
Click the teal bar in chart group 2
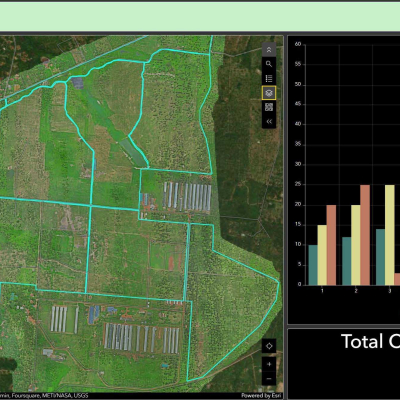pos(347,261)
